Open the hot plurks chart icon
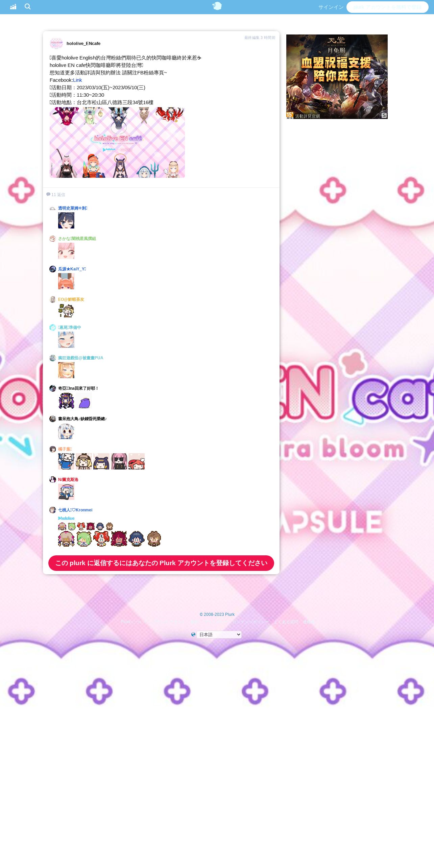434x868 pixels. pyautogui.click(x=13, y=7)
